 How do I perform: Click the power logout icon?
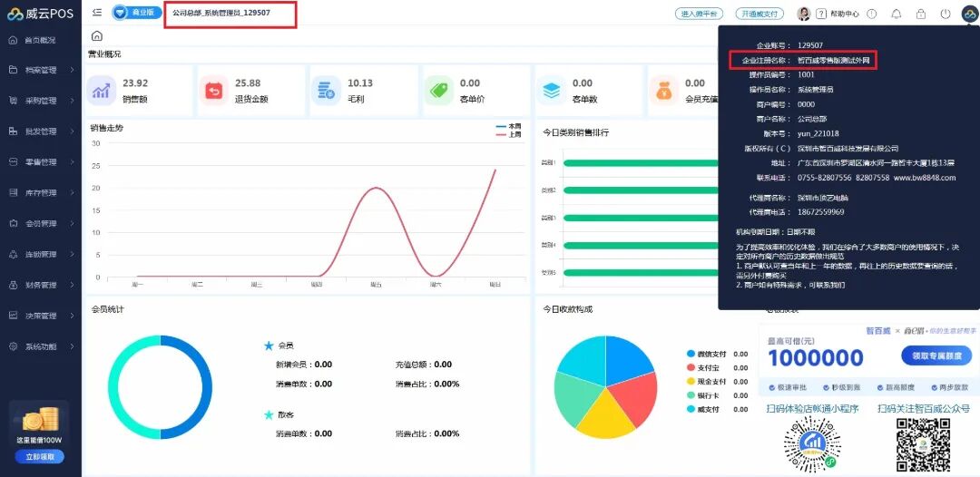(945, 14)
